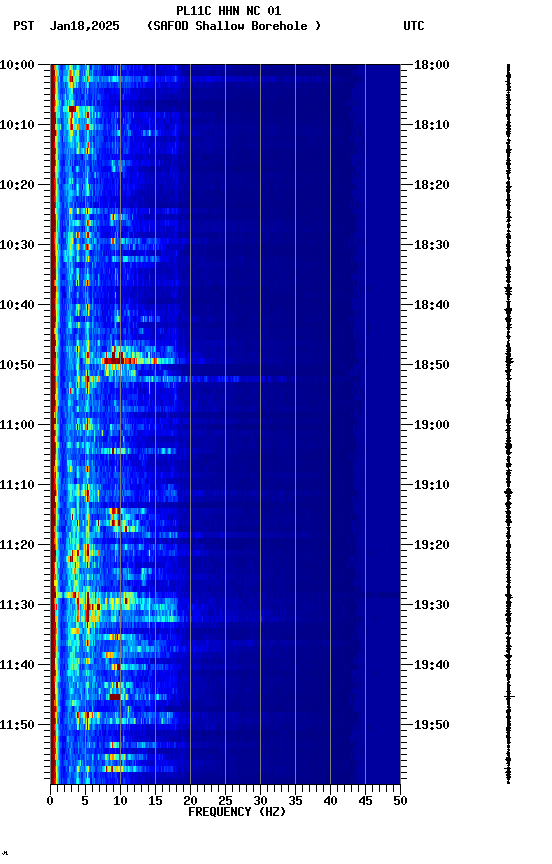Click the 10:10 PST time label
The width and height of the screenshot is (552, 864).
[x=17, y=125]
